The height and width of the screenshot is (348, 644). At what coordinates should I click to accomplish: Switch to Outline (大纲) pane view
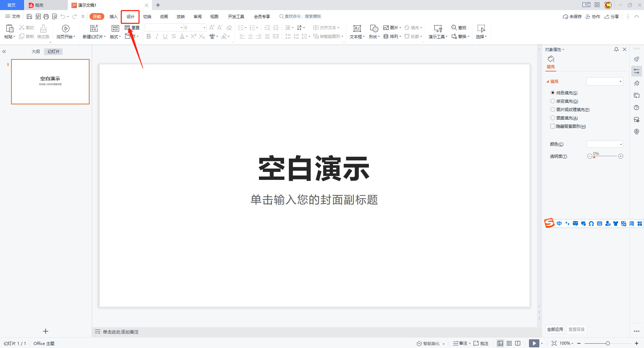(x=36, y=51)
